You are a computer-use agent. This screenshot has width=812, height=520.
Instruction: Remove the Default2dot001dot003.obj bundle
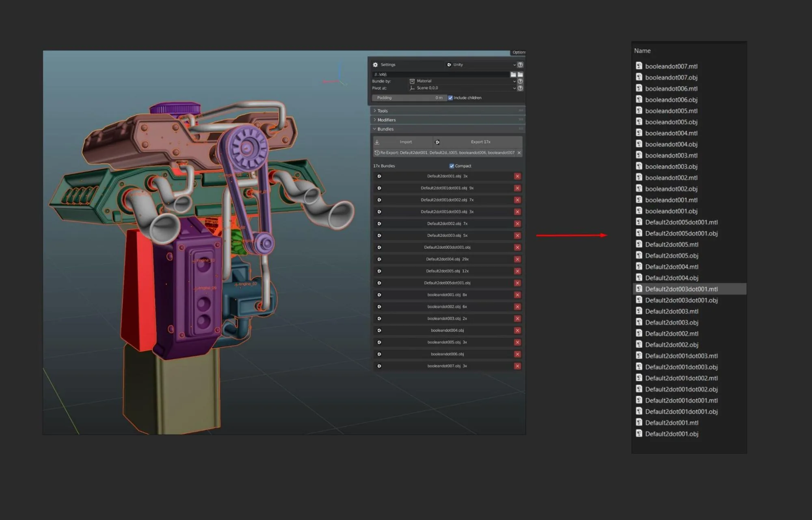[x=518, y=212]
